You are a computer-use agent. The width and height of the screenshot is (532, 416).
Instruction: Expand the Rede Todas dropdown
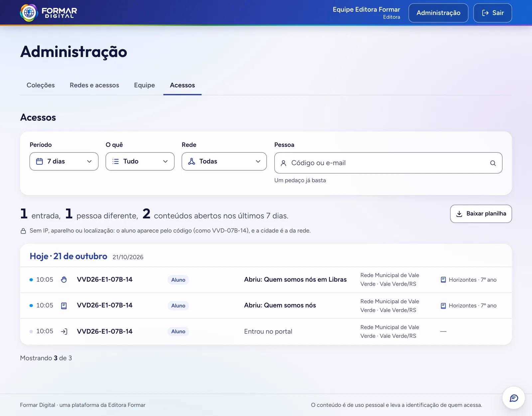(224, 161)
